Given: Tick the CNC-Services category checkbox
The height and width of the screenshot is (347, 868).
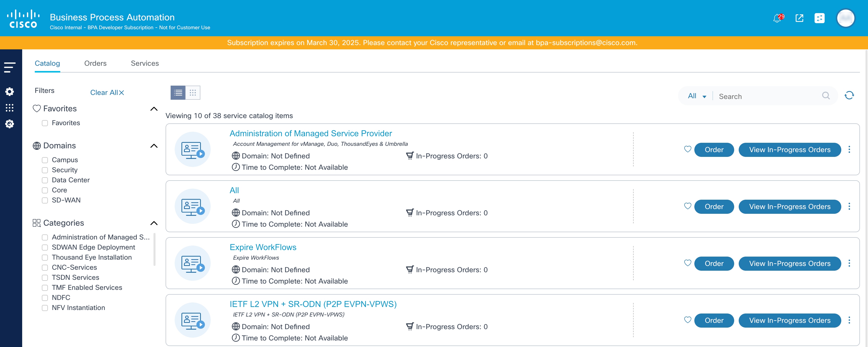Looking at the screenshot, I should [x=45, y=268].
